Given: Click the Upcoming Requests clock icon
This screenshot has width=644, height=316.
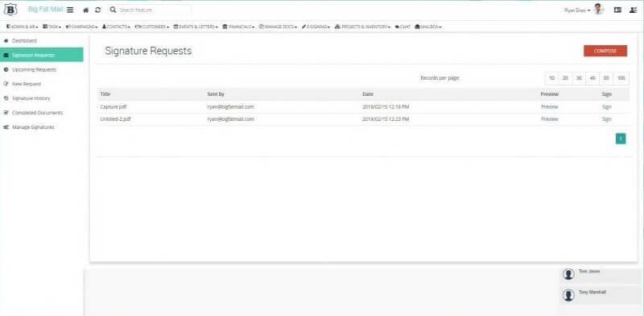Looking at the screenshot, I should [x=6, y=69].
